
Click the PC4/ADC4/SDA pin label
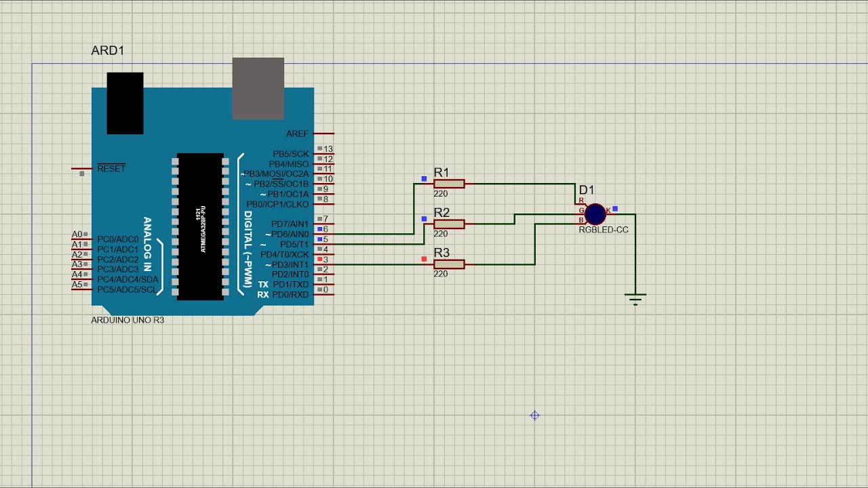127,279
